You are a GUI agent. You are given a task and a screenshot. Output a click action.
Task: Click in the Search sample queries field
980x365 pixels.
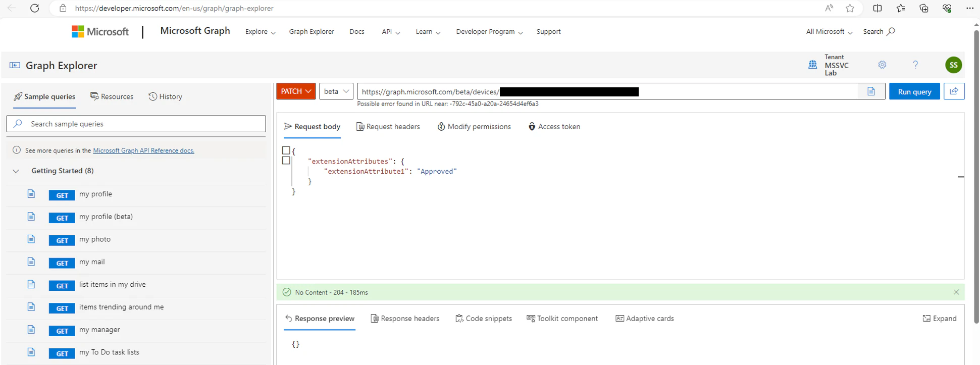[136, 124]
